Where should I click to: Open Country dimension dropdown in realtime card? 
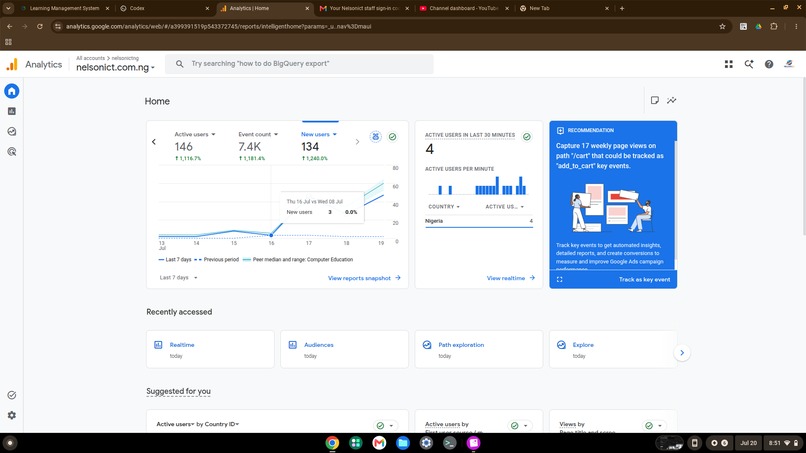tap(444, 207)
